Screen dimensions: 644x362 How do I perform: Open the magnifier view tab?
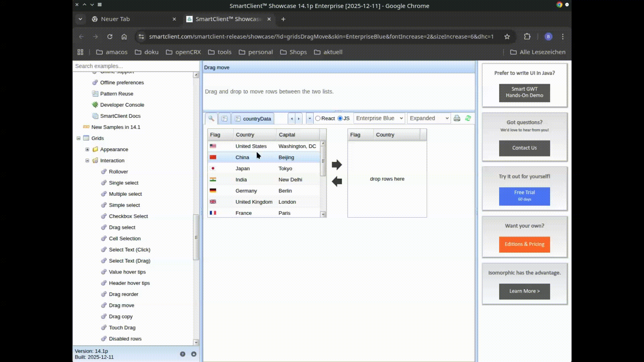tap(211, 118)
